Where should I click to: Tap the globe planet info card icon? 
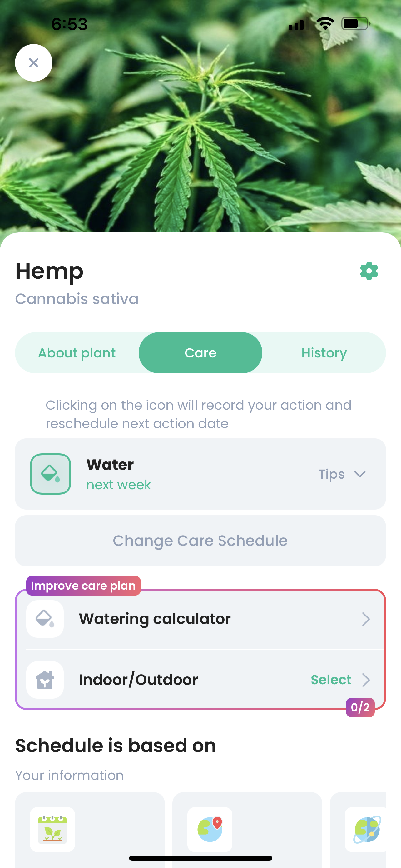[x=367, y=829]
